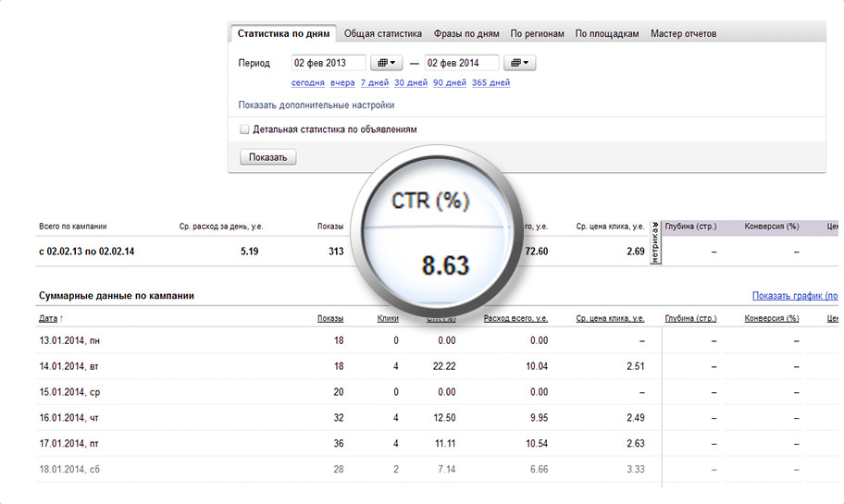844x504 pixels.
Task: Click impressions value 32 for 16.01.2014
Action: (x=338, y=418)
